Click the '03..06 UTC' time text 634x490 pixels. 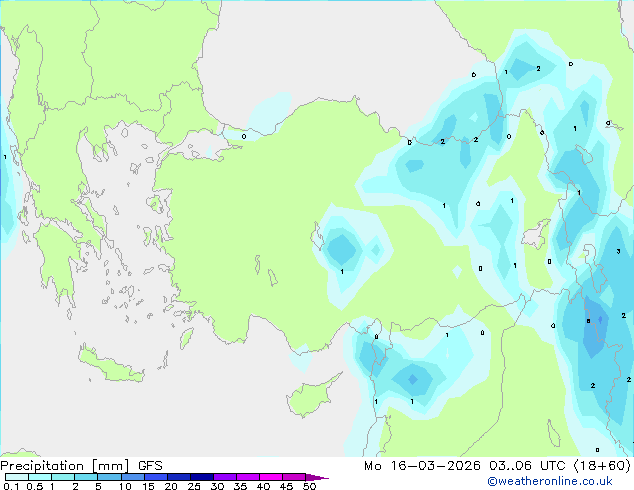tap(527, 466)
